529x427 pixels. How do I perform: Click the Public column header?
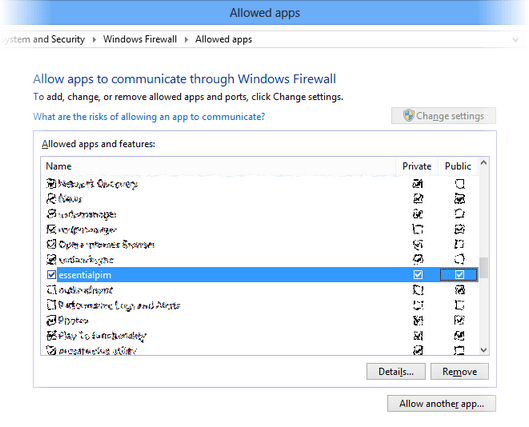458,166
